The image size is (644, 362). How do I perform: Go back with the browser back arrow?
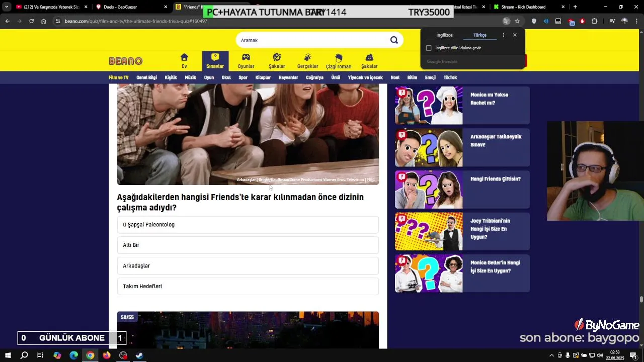click(x=7, y=21)
